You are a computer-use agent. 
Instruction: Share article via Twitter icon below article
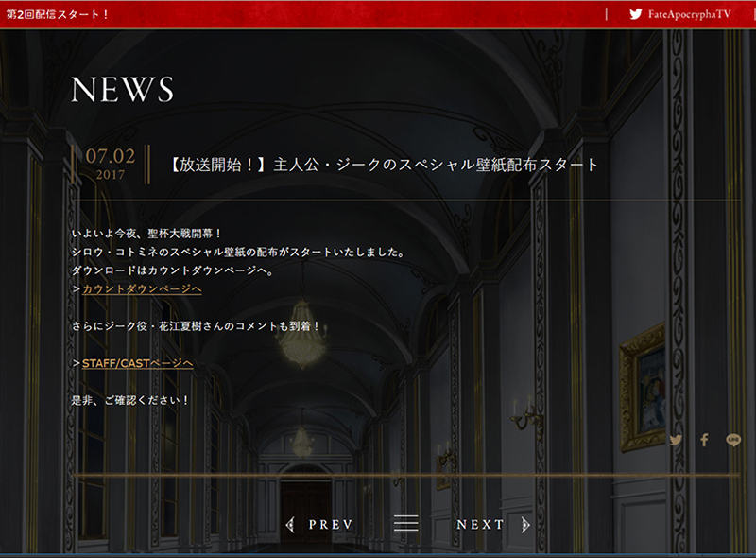(x=675, y=440)
